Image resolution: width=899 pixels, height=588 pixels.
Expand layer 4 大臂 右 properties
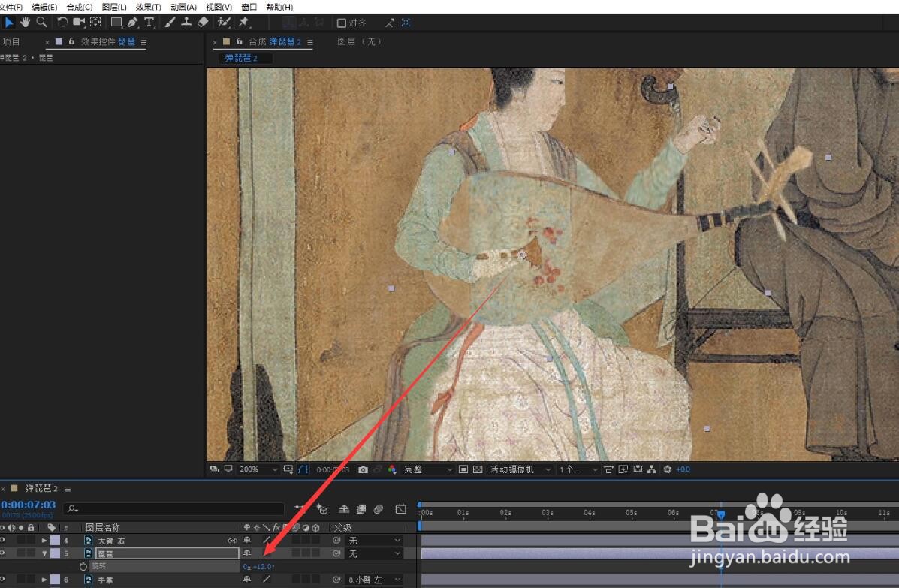(44, 541)
